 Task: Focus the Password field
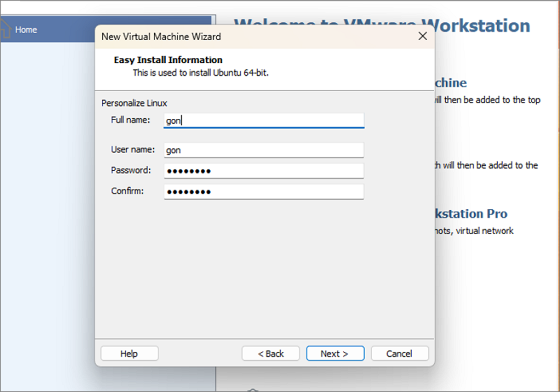264,171
